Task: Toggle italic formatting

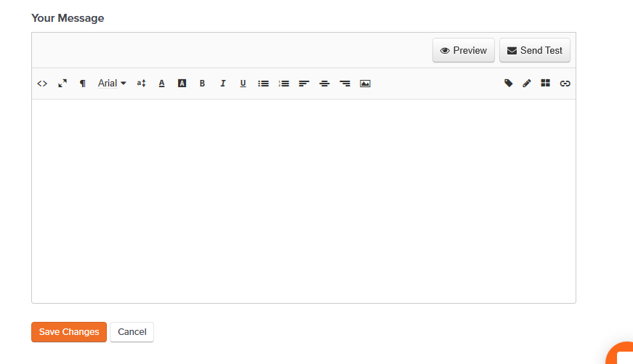Action: click(222, 83)
